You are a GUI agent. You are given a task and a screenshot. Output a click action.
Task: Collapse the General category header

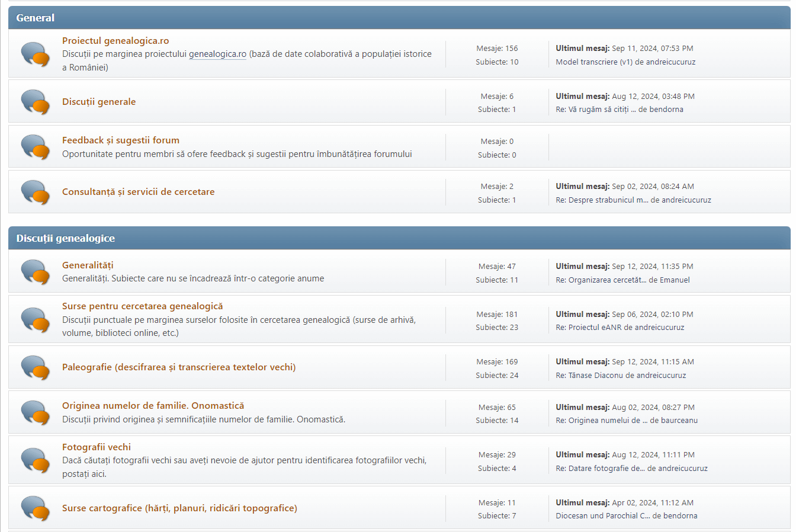click(x=35, y=18)
